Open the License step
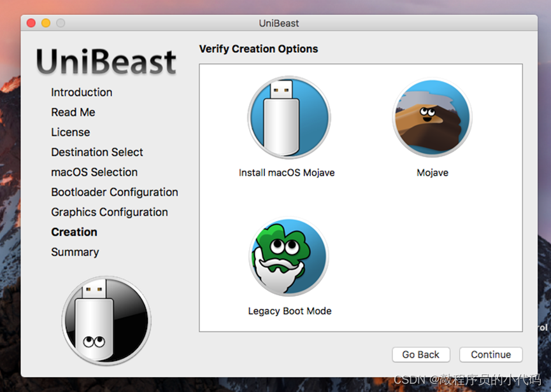Viewport: 551px width, 392px height. coord(70,132)
